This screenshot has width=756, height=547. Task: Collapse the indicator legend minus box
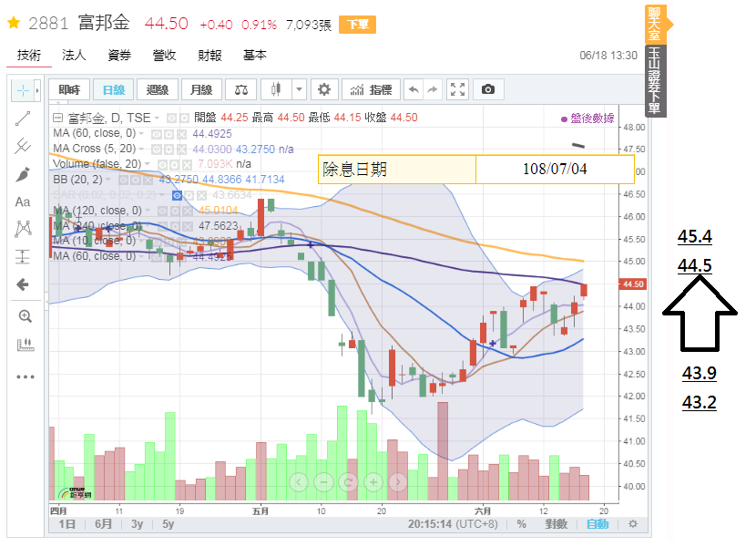[58, 118]
